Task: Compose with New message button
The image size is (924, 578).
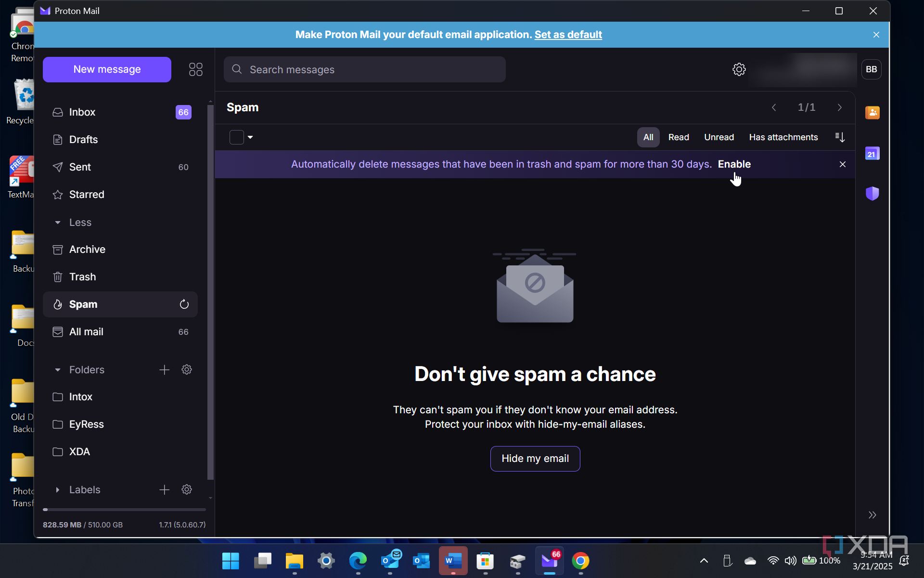Action: [107, 69]
